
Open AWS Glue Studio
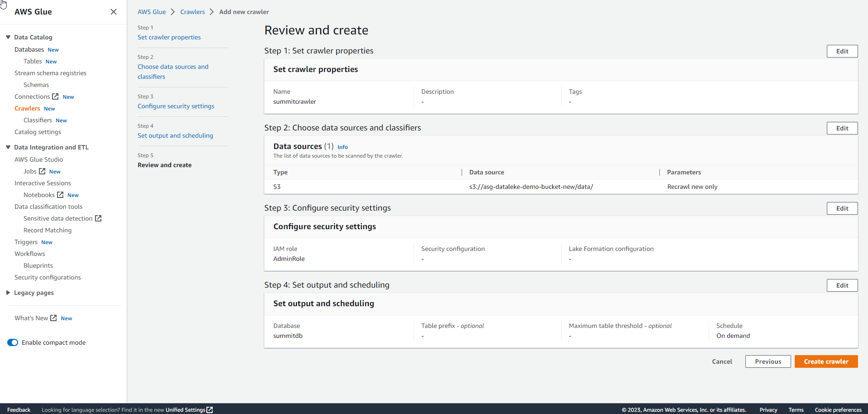pyautogui.click(x=38, y=159)
